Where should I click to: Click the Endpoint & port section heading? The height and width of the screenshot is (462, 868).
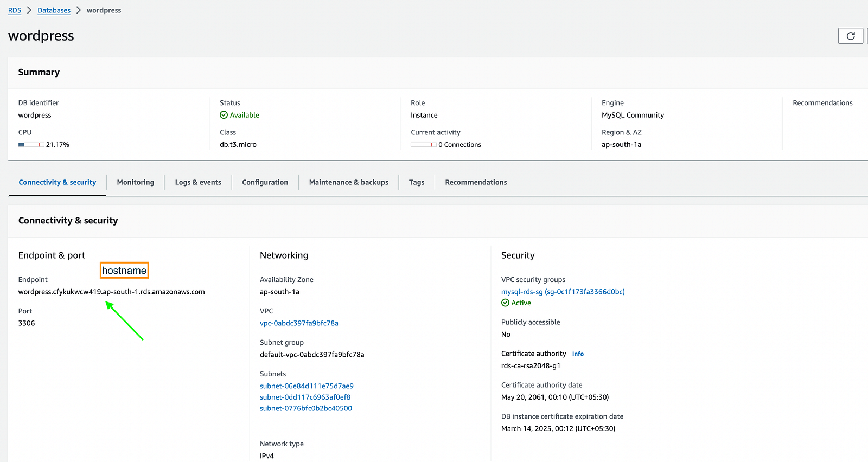pyautogui.click(x=52, y=255)
